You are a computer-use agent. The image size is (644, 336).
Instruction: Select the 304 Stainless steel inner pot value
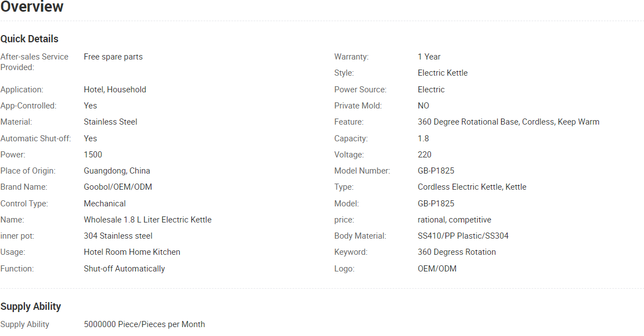click(x=119, y=236)
